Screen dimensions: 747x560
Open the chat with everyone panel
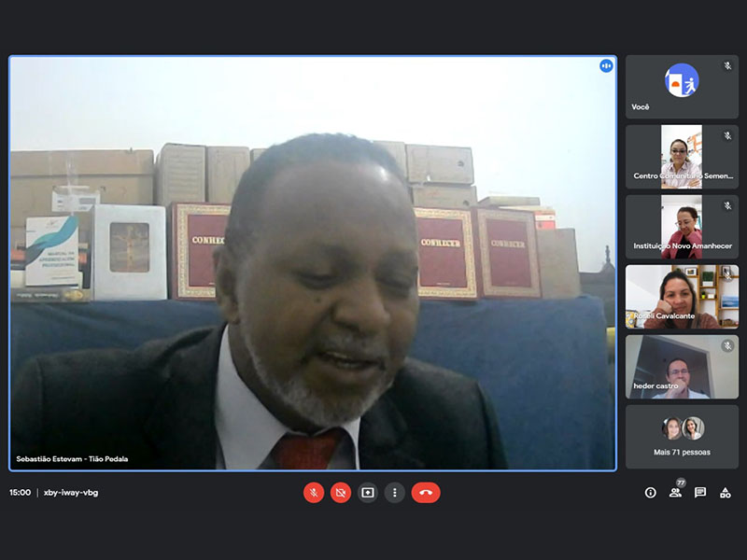(700, 493)
